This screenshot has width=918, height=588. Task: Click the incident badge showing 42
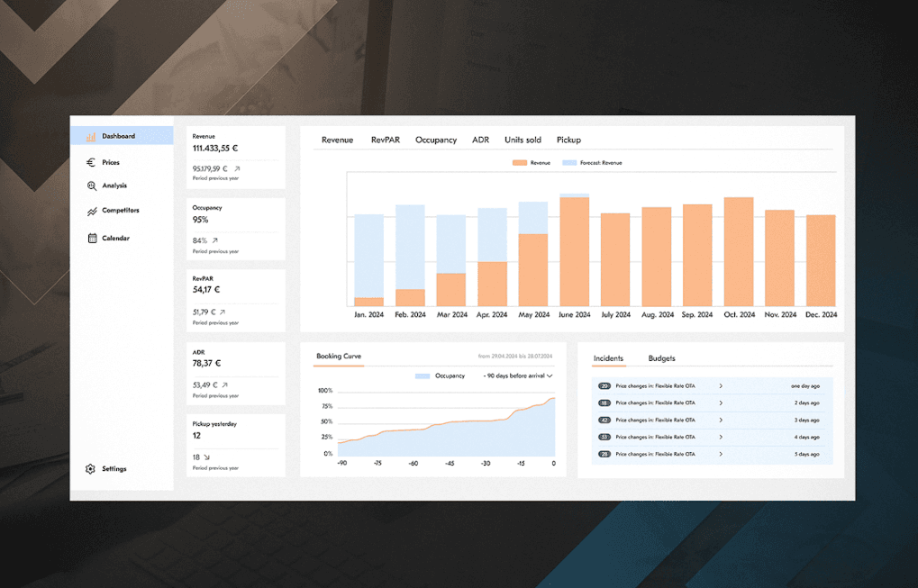click(604, 421)
